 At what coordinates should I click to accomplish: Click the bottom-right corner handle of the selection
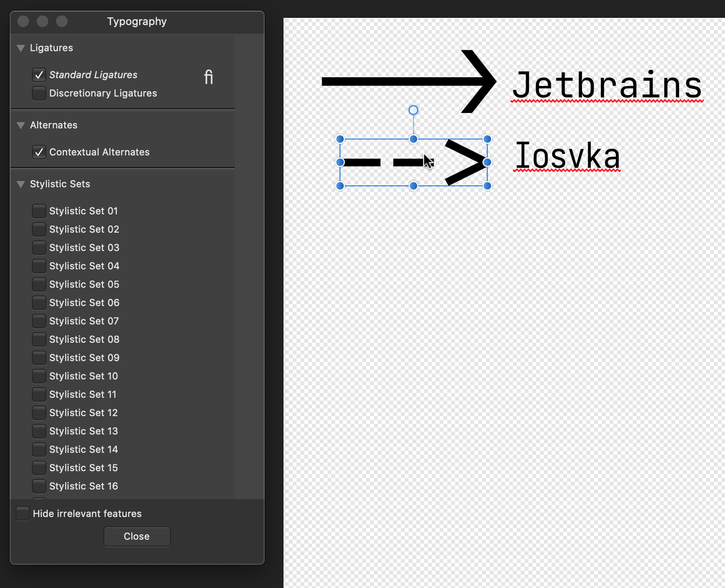(487, 185)
